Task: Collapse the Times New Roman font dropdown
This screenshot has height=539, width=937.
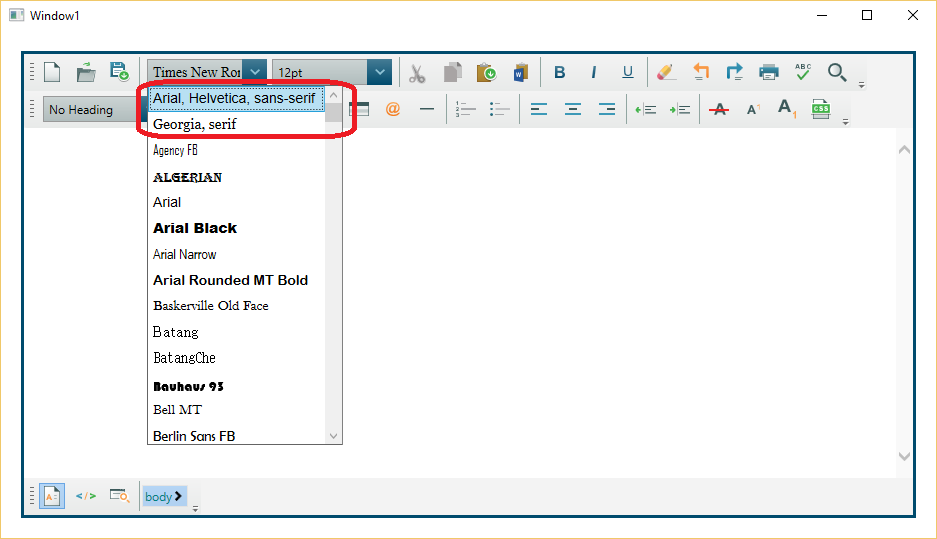Action: (255, 72)
